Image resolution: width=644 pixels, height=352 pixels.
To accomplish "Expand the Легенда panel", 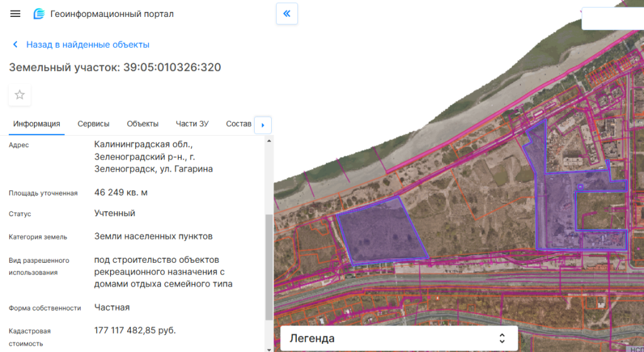I will (x=398, y=338).
